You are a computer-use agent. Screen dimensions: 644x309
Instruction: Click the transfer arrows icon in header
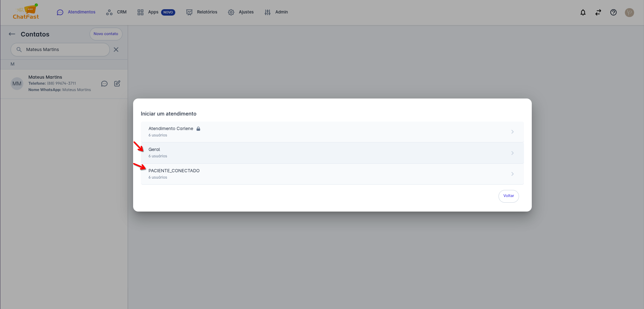598,12
